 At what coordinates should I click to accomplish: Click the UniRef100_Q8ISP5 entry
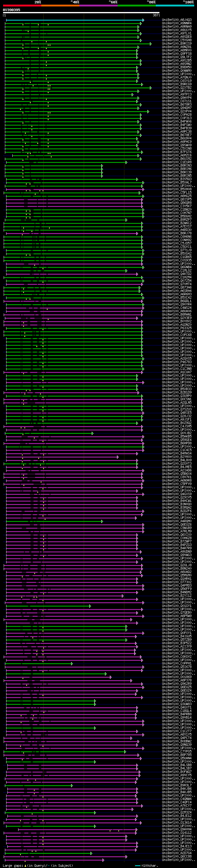click(x=177, y=199)
